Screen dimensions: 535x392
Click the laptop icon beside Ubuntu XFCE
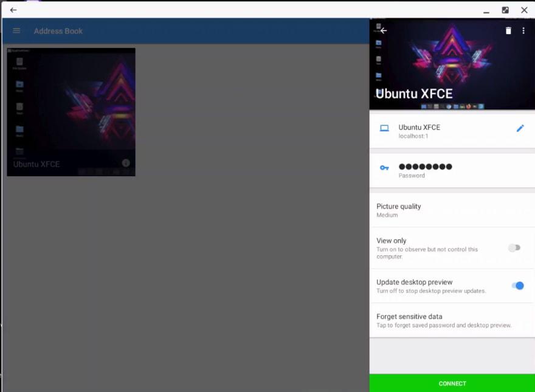(384, 128)
